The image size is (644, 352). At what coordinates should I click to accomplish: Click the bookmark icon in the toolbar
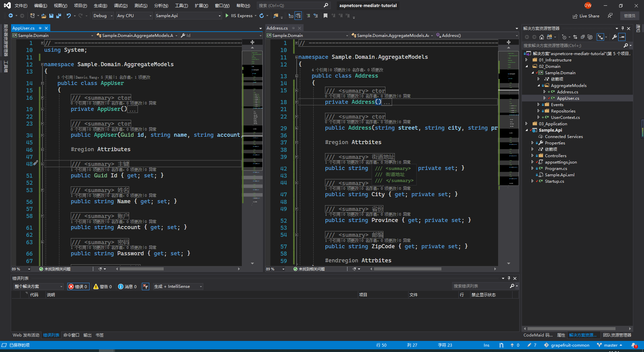325,16
